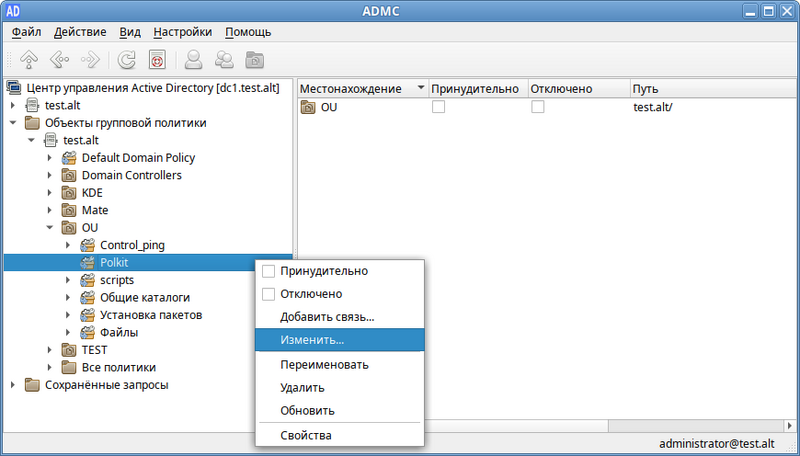Collapse Объекты групповой политики node

[13, 123]
